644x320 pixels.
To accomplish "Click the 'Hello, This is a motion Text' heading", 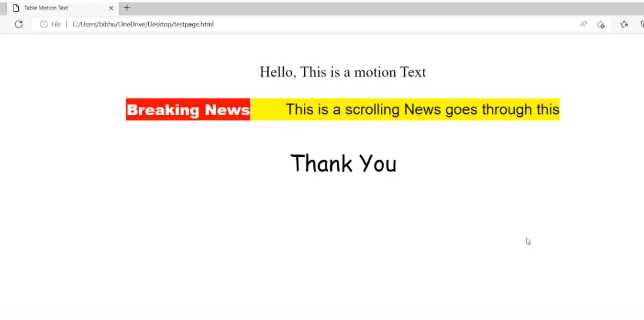I will (x=343, y=72).
